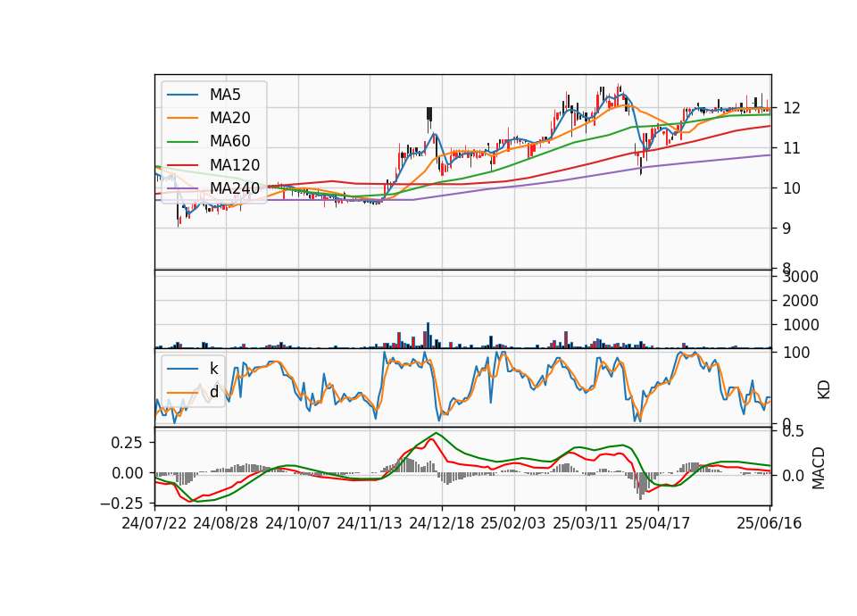Viewport: 857px width, 616px height.
Task: Click the 24/07/22 date axis label
Action: [154, 523]
